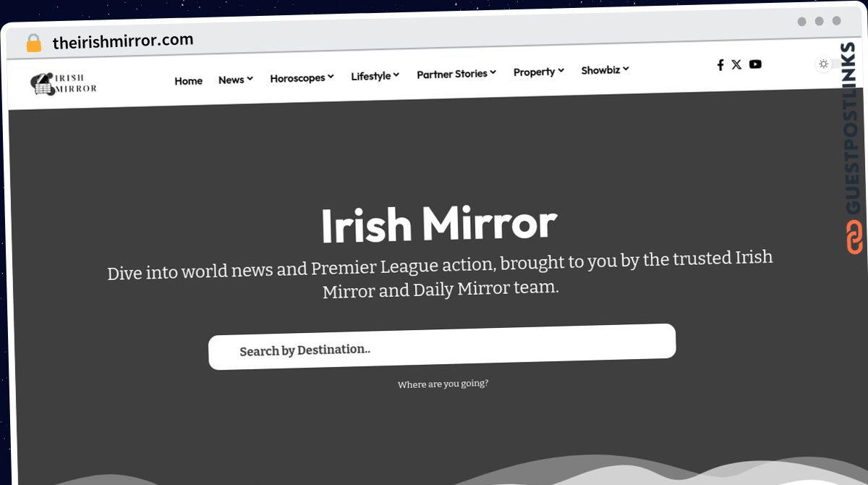
Task: Expand the Partner Stories dropdown menu
Action: (x=456, y=74)
